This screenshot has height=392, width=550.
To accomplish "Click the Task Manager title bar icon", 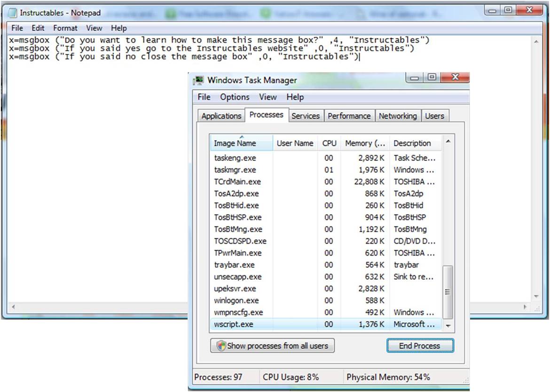I will coord(199,80).
